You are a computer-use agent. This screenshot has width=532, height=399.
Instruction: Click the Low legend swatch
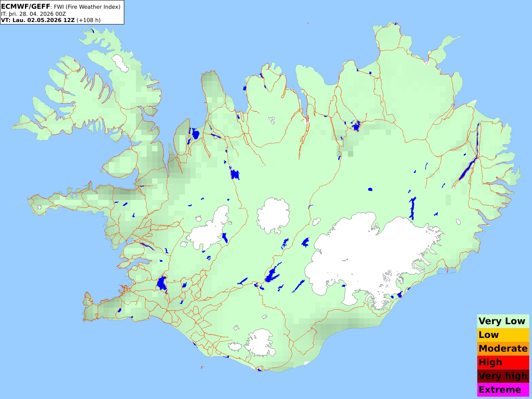pos(503,335)
